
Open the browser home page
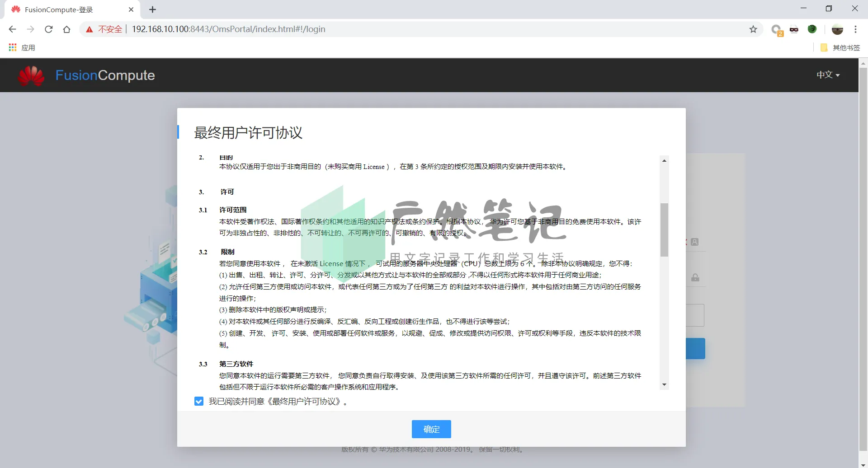point(66,29)
